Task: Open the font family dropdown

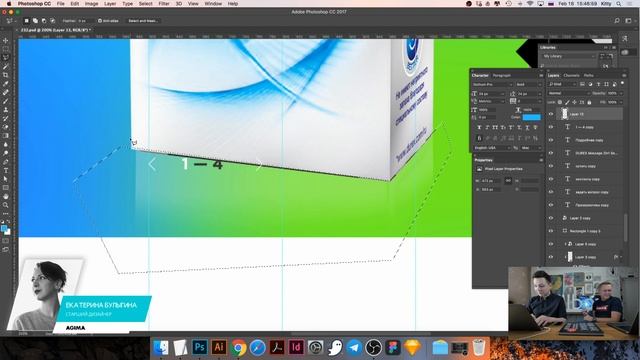Action: pos(492,84)
